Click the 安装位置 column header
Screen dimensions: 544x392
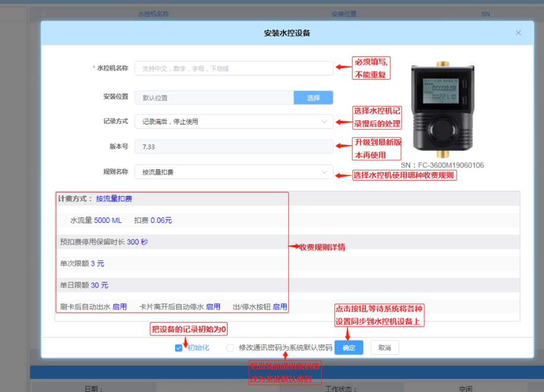pos(344,14)
